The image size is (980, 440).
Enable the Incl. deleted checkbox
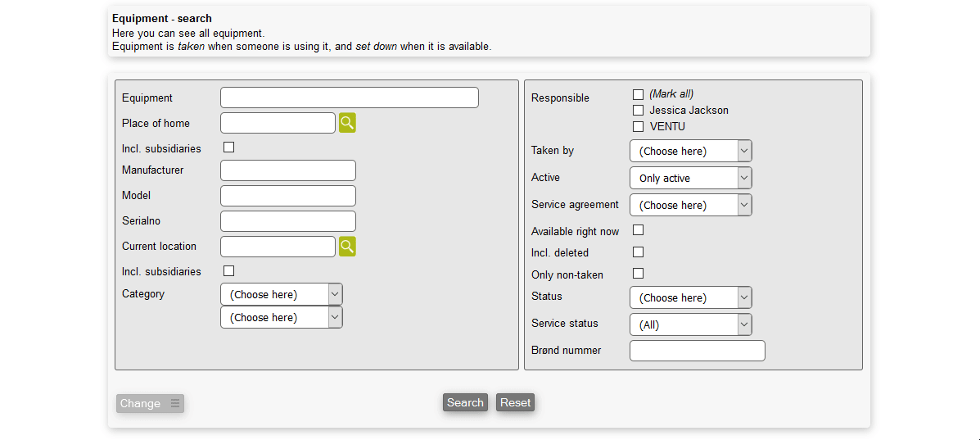coord(639,252)
